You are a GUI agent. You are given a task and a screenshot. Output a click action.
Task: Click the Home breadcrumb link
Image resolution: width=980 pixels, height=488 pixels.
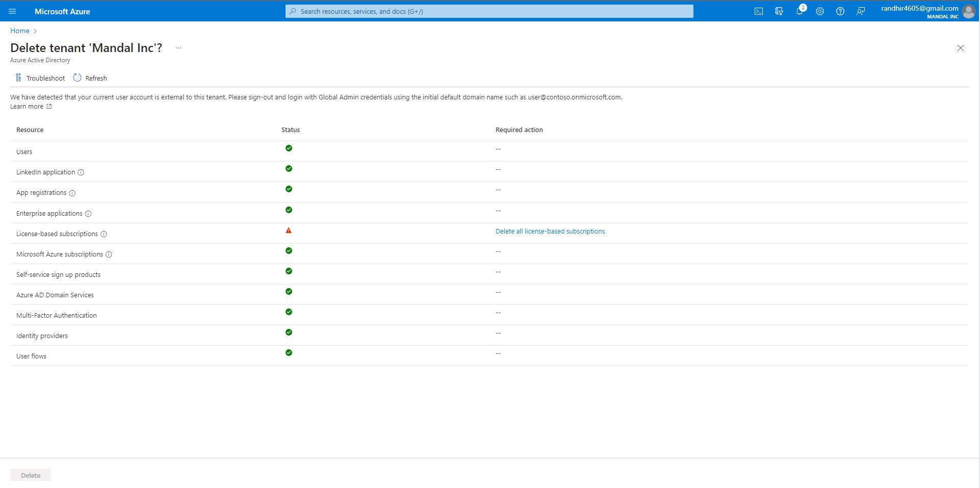point(20,31)
